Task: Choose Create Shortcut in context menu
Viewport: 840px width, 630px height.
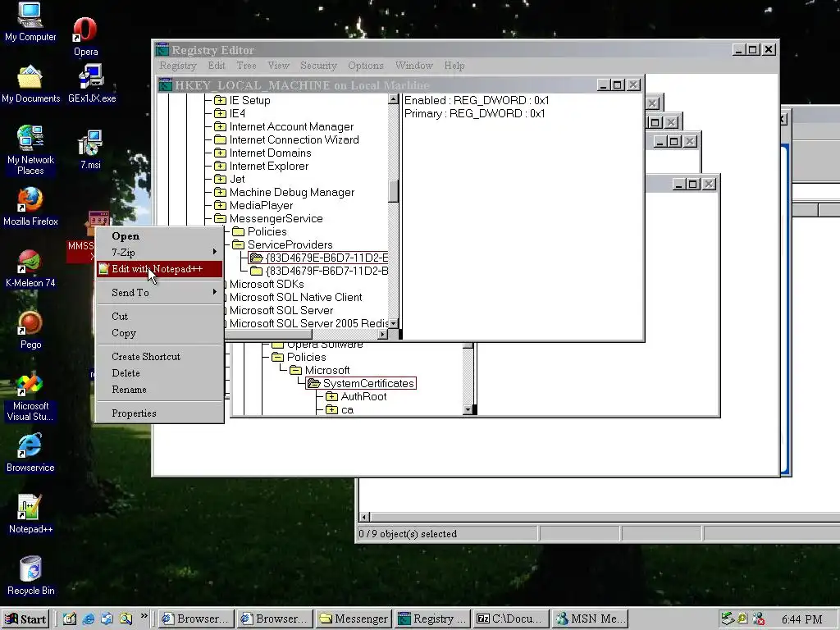Action: tap(160, 356)
